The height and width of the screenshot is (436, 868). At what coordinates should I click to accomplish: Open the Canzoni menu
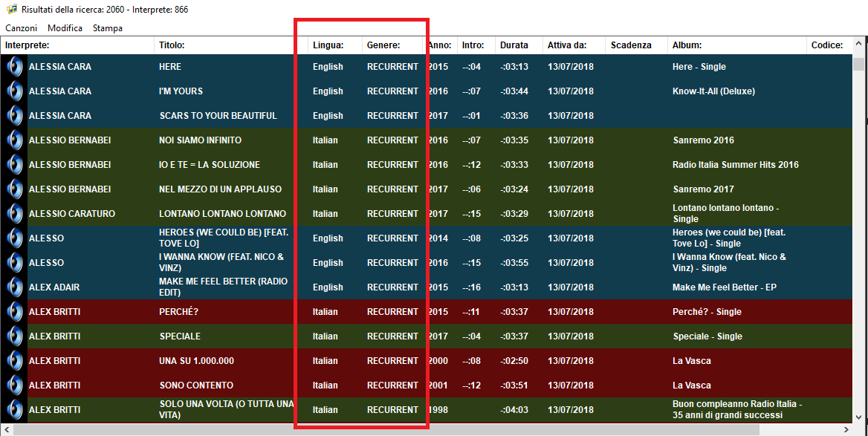(21, 27)
